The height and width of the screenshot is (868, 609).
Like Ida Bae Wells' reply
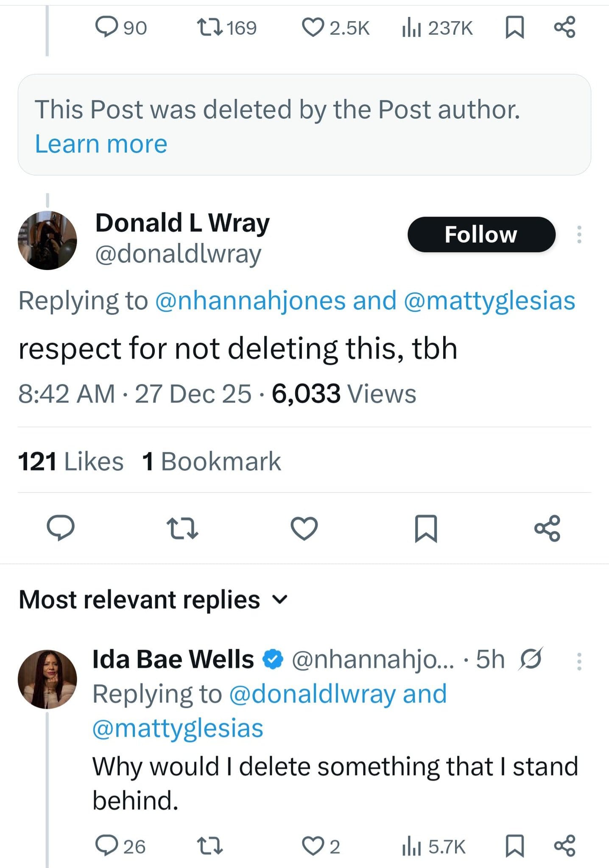click(x=321, y=846)
